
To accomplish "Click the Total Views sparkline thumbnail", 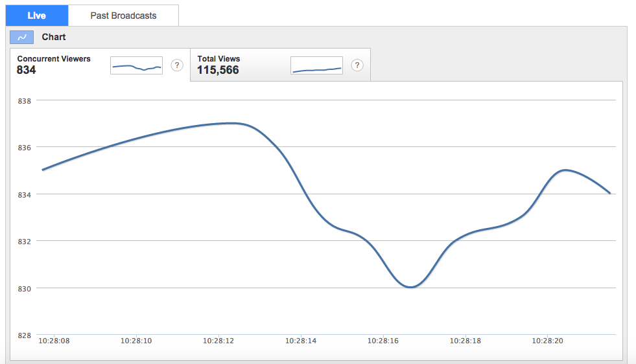I will 316,65.
